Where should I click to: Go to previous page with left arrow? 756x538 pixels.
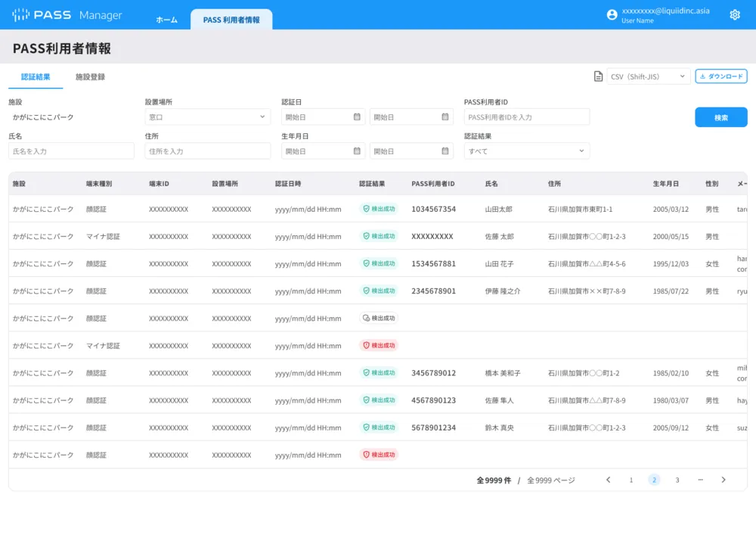tap(608, 480)
